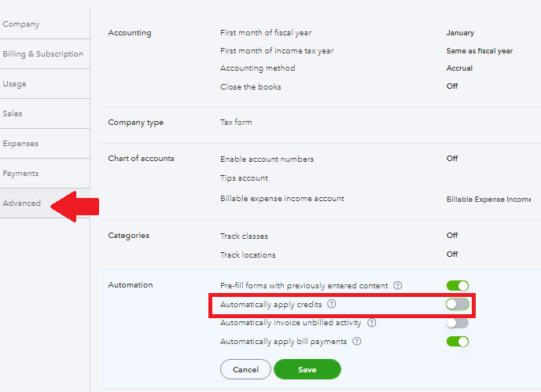This screenshot has height=392, width=541.
Task: Show help for Automatically invoice unbilled activity
Action: [x=371, y=323]
